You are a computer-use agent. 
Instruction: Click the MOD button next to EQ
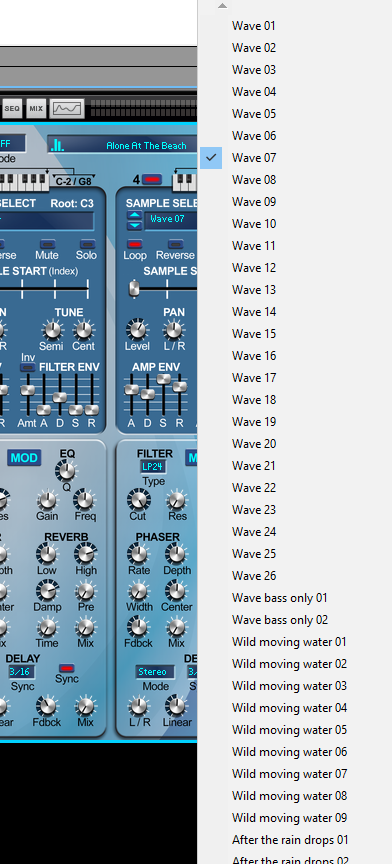[24, 458]
